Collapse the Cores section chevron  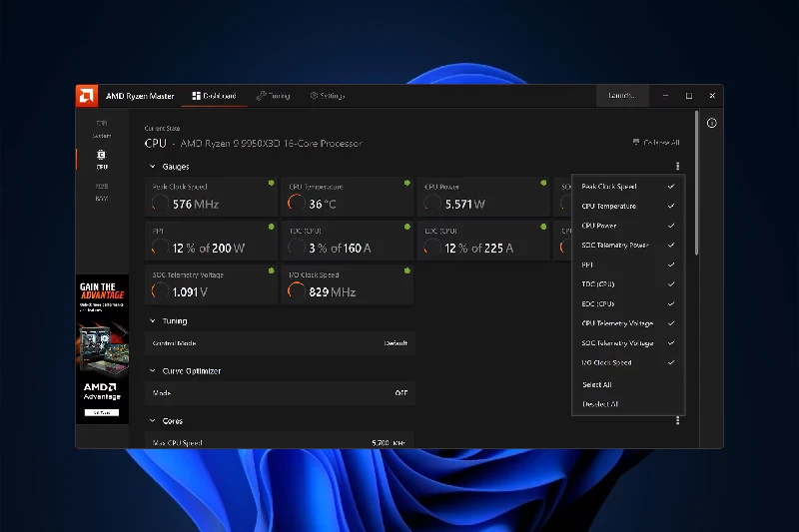153,420
